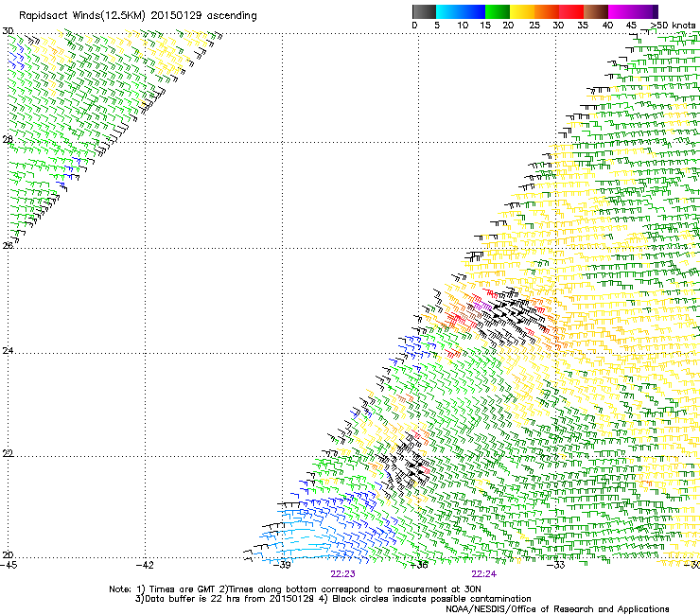700x615 pixels.
Task: Click the longitude label '-39'
Action: point(282,565)
